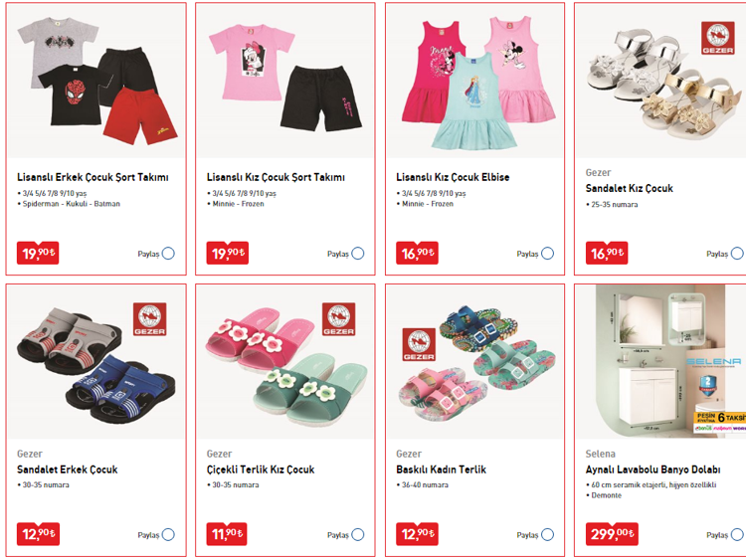Open the Aynalı Lavabolu Banyo Dolabı title
This screenshot has width=746, height=560.
[x=653, y=469]
